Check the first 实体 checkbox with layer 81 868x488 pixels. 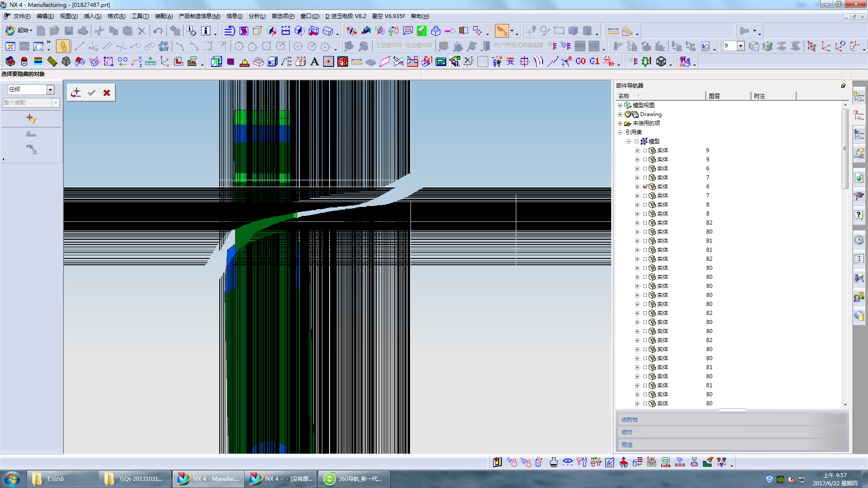point(645,241)
